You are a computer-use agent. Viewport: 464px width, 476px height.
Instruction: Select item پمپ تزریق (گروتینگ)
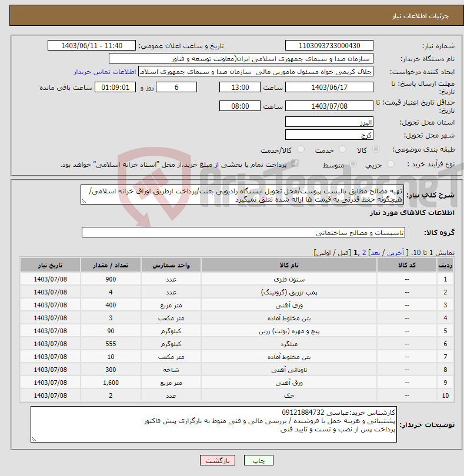coord(289,292)
